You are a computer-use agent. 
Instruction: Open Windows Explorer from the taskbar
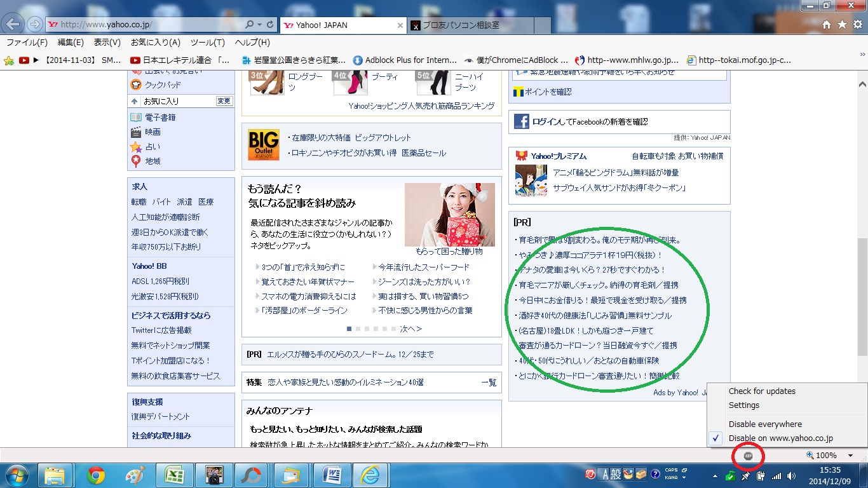click(x=55, y=475)
